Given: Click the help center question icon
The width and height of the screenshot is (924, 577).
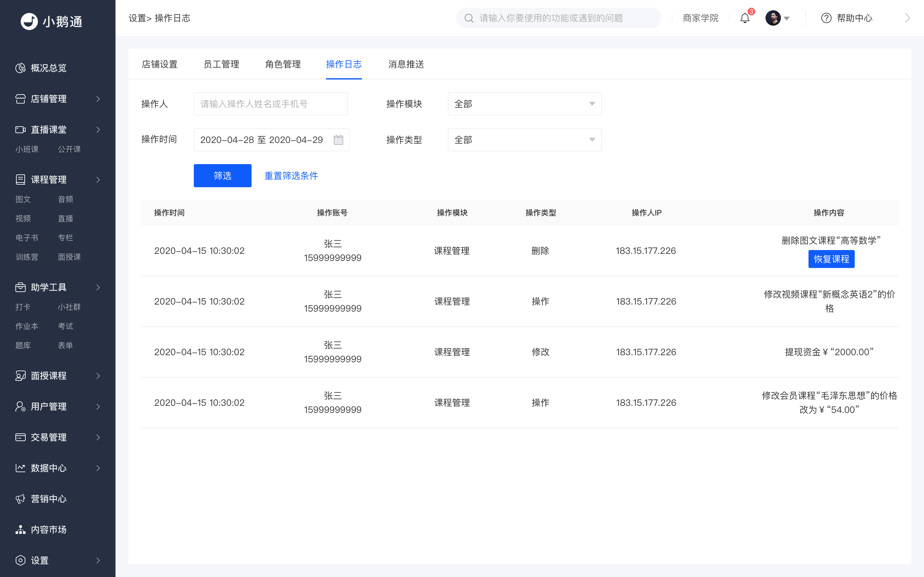Looking at the screenshot, I should pos(826,18).
